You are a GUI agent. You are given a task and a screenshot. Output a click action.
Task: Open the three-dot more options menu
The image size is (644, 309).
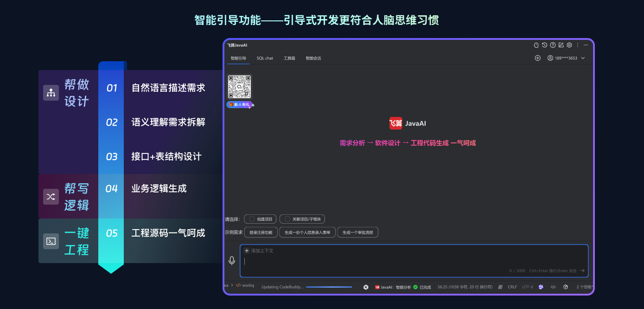coord(577,45)
